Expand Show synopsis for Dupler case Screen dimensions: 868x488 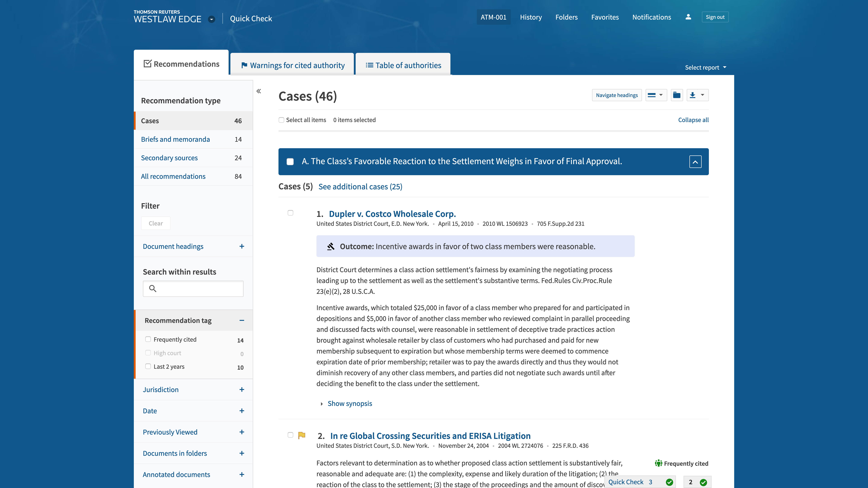coord(349,404)
